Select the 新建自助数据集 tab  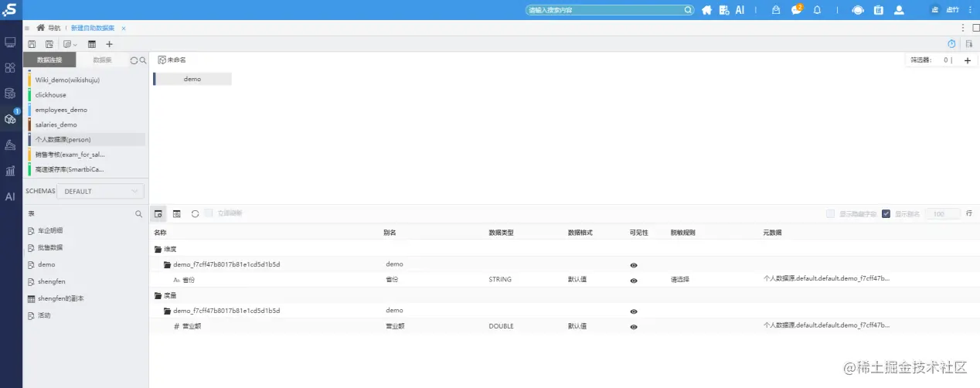click(x=93, y=28)
